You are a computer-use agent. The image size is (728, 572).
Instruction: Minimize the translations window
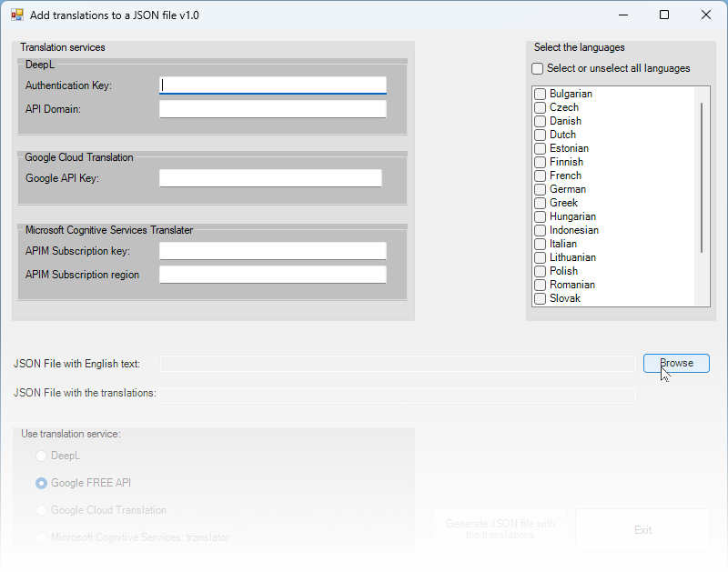(622, 15)
